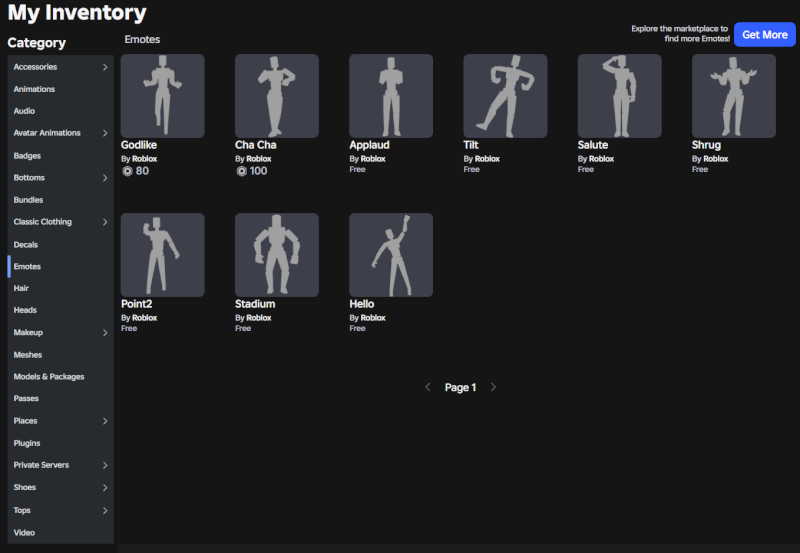
Task: Click Roblox creator link under Hello
Action: tap(373, 318)
